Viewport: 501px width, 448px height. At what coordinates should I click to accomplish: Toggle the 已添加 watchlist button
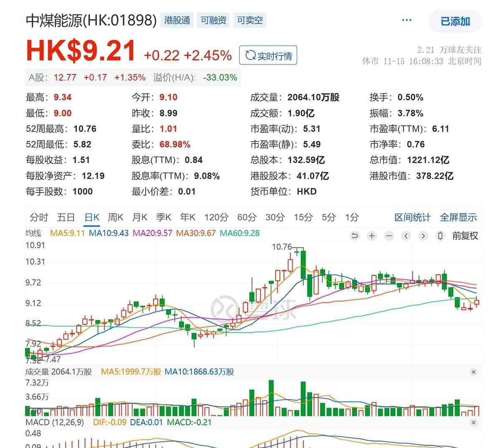pyautogui.click(x=455, y=21)
